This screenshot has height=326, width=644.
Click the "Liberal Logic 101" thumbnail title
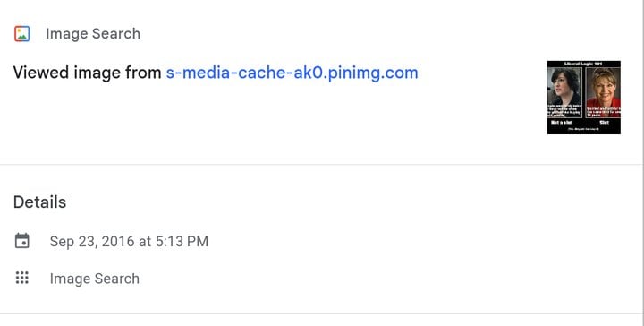(x=583, y=64)
